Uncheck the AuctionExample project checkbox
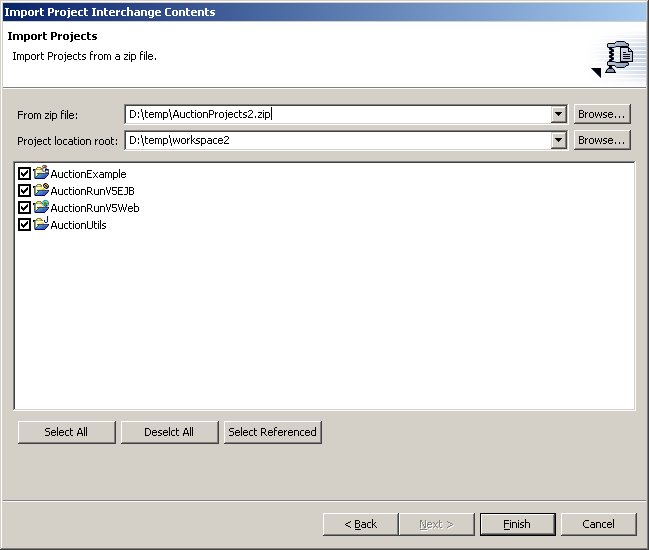649x550 pixels. 24,173
